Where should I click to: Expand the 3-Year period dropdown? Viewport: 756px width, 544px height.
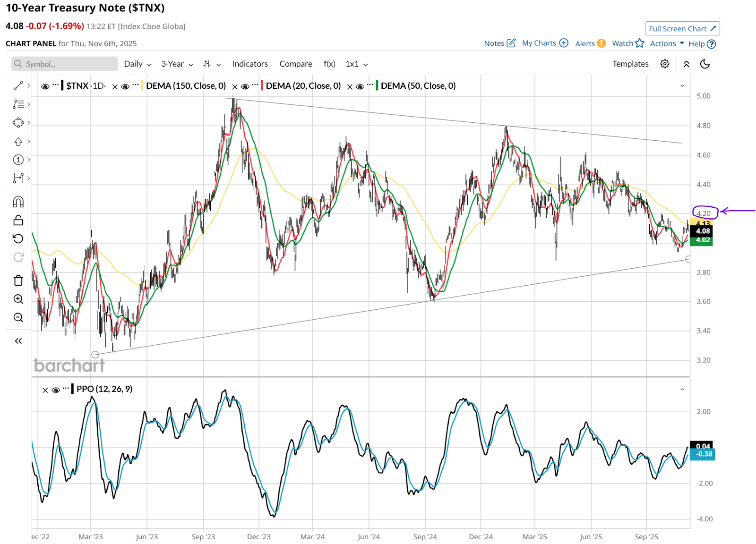click(177, 64)
